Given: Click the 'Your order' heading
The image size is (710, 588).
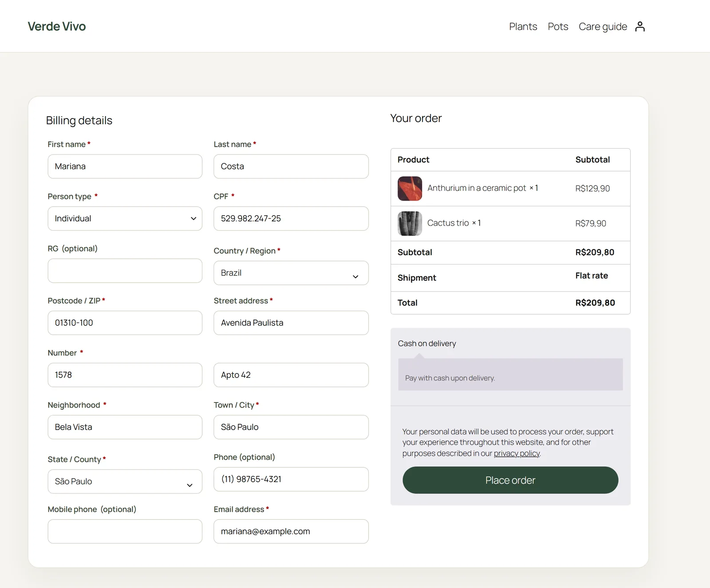Looking at the screenshot, I should pos(416,118).
